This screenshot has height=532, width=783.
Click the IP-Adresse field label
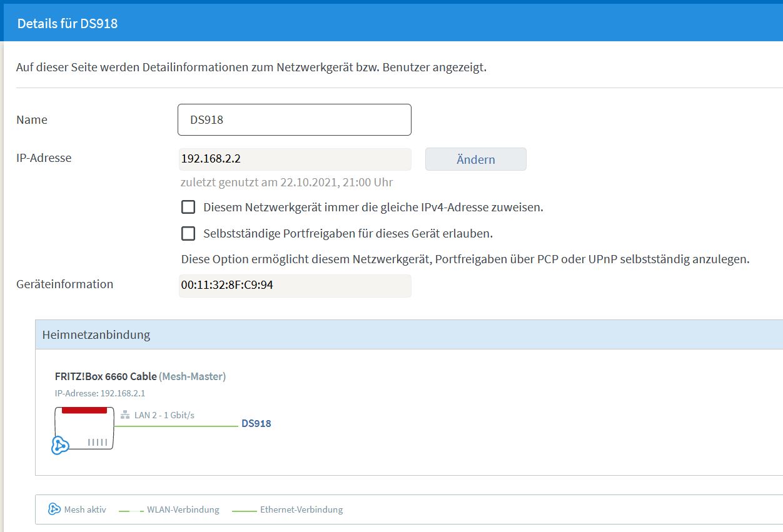(x=44, y=158)
